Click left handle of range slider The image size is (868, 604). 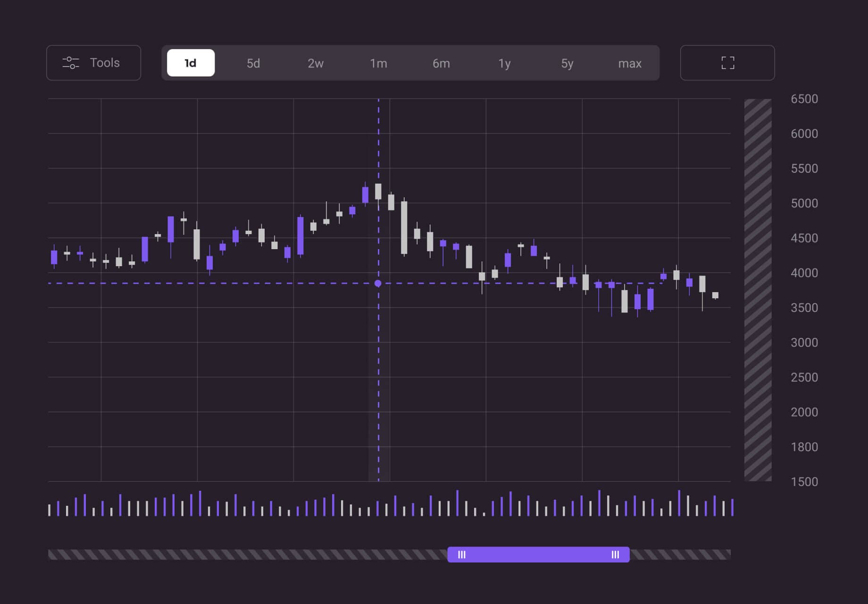(462, 554)
